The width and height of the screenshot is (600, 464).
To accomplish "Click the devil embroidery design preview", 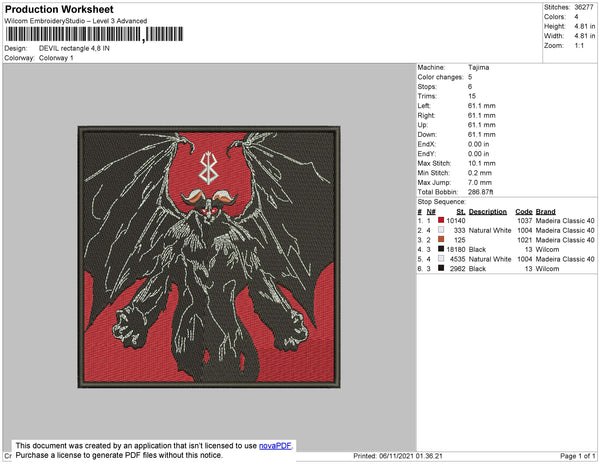I will (x=209, y=257).
